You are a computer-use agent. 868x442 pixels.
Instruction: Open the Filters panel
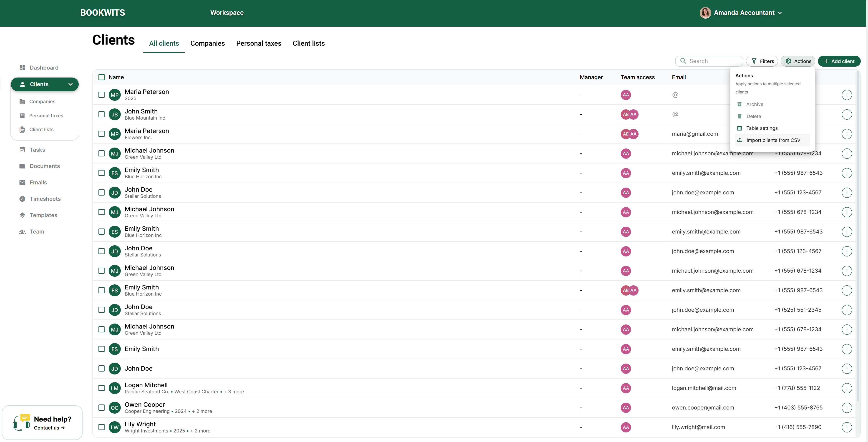pos(762,61)
